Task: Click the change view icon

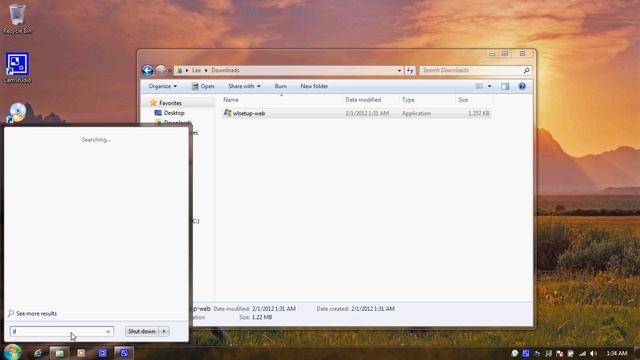Action: [x=480, y=86]
